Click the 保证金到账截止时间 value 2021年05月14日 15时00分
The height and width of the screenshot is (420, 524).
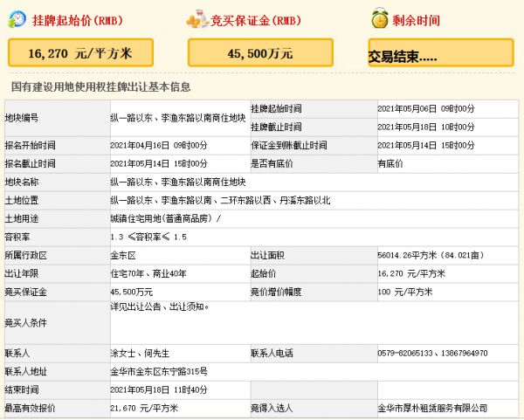pyautogui.click(x=426, y=145)
